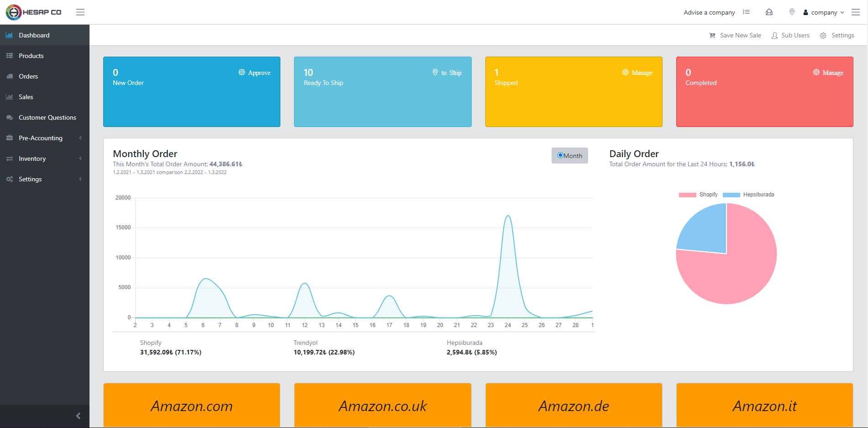Select the Month radio button
Screen dimensions: 868x428
560,155
